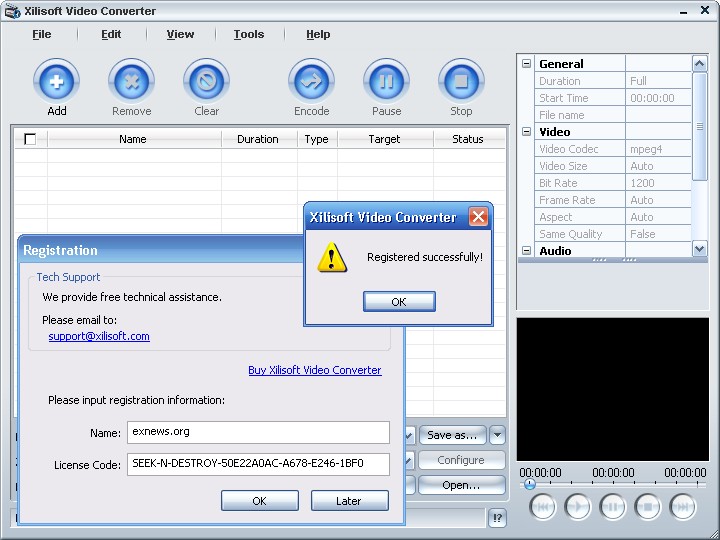Collapse the General properties section
The image size is (720, 540).
click(x=527, y=64)
